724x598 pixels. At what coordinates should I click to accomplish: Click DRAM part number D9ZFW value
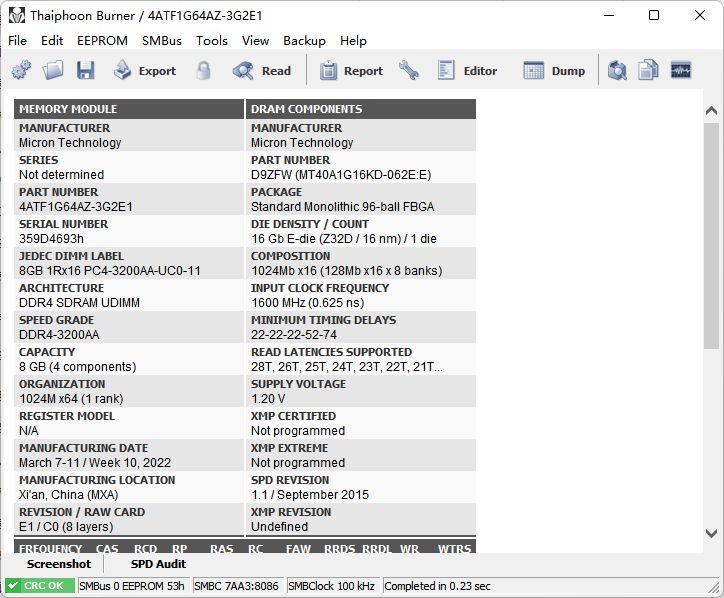341,175
